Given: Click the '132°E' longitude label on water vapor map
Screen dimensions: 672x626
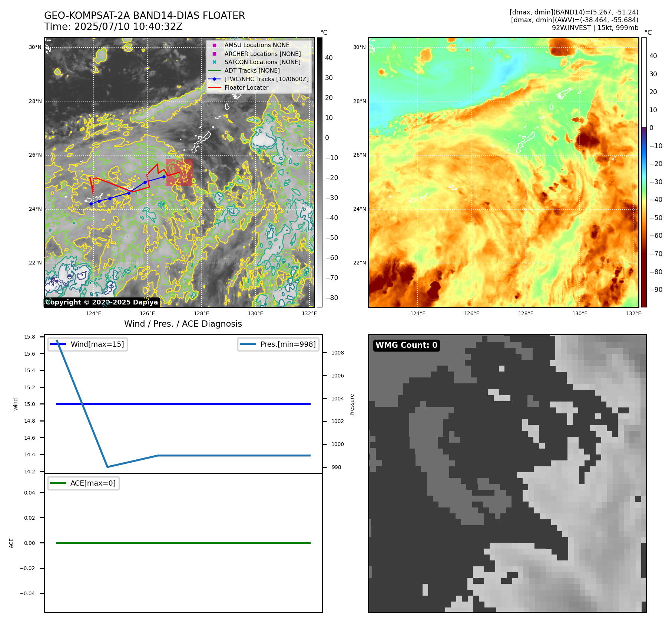Looking at the screenshot, I should [633, 313].
